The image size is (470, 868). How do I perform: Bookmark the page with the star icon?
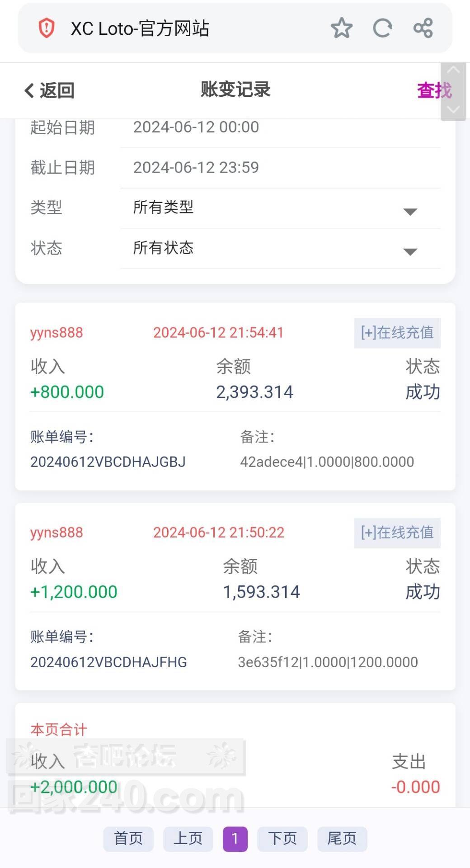341,28
